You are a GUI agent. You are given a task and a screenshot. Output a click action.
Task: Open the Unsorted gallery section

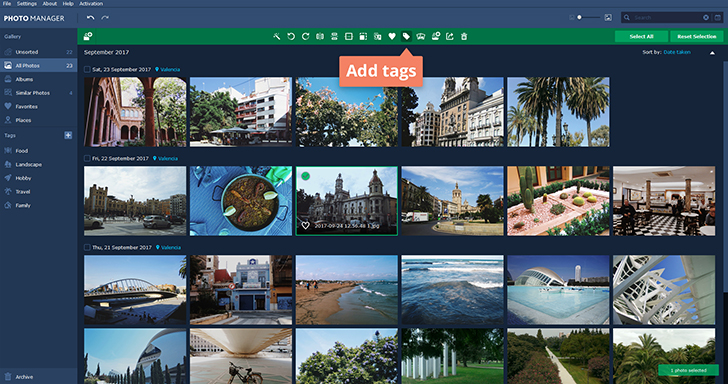click(x=39, y=52)
